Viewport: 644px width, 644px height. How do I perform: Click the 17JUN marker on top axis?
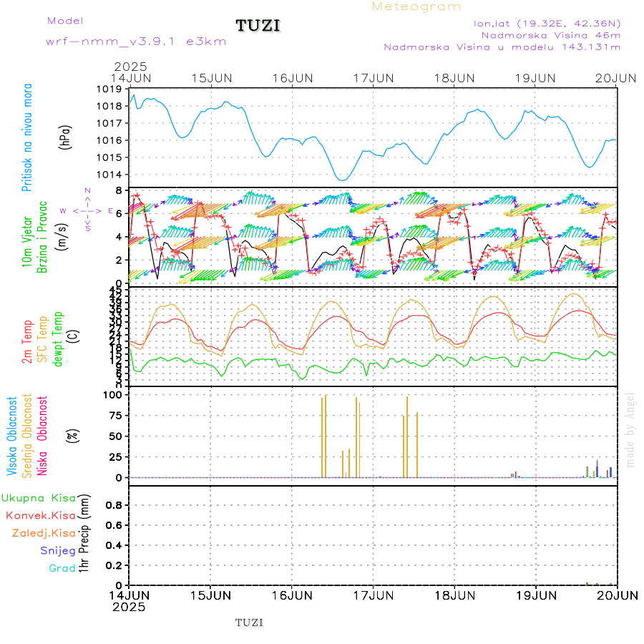(373, 77)
